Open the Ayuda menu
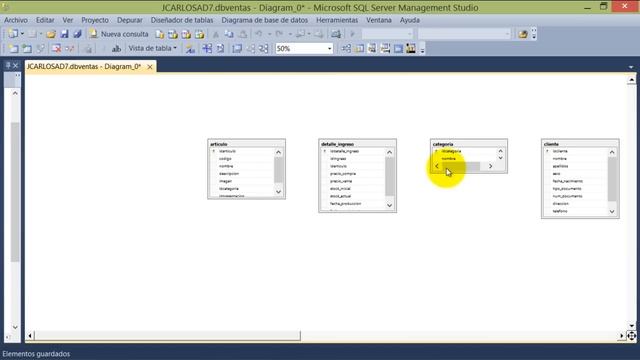Screen dimensions: 640x360 (x=409, y=20)
